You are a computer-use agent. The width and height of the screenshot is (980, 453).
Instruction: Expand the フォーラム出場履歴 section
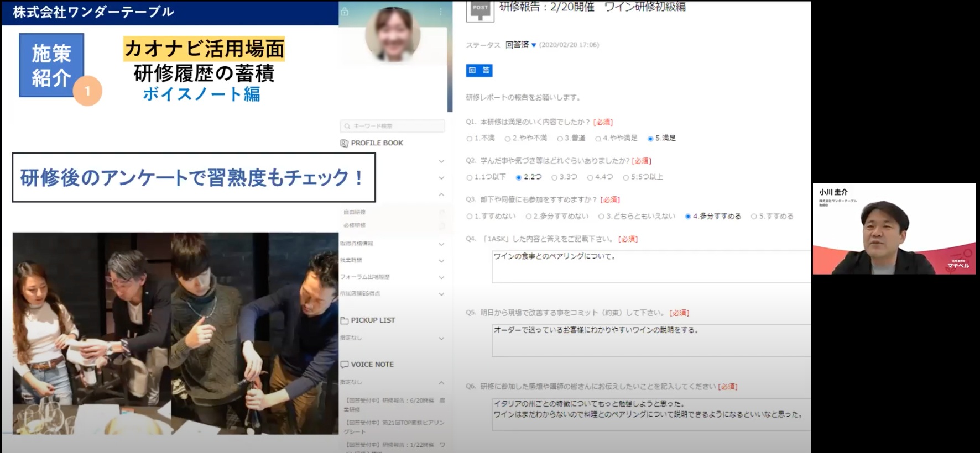coord(441,277)
